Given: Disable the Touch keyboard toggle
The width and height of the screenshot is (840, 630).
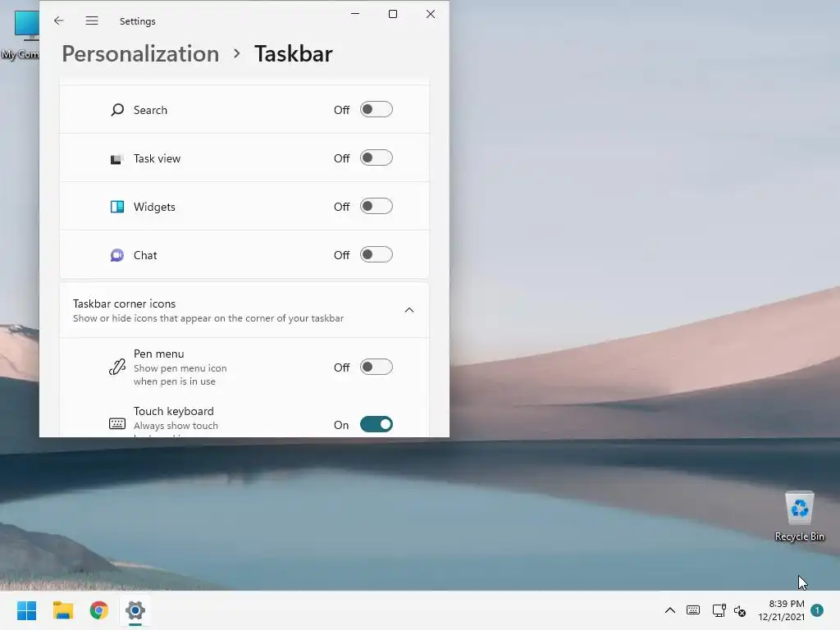Looking at the screenshot, I should point(376,424).
